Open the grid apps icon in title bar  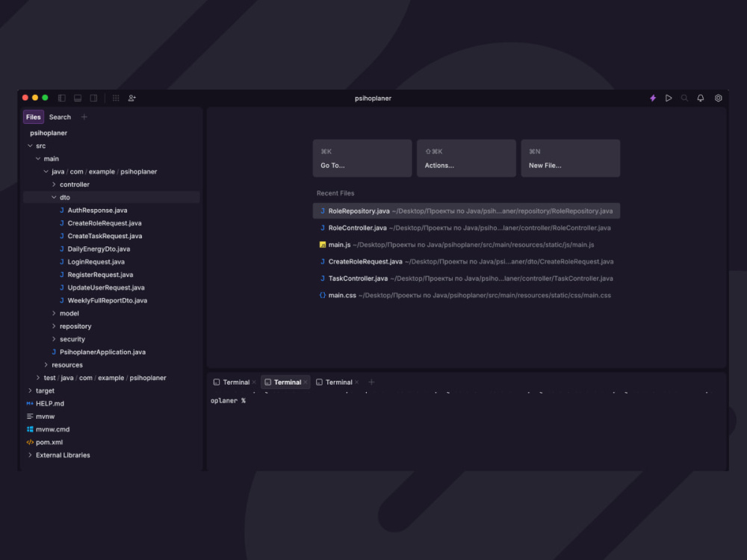pos(116,98)
